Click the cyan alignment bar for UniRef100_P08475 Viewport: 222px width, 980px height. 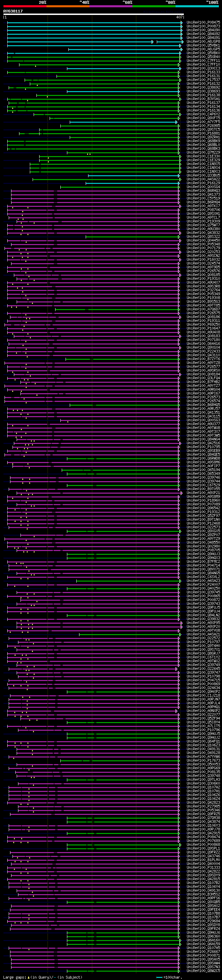pos(94,23)
